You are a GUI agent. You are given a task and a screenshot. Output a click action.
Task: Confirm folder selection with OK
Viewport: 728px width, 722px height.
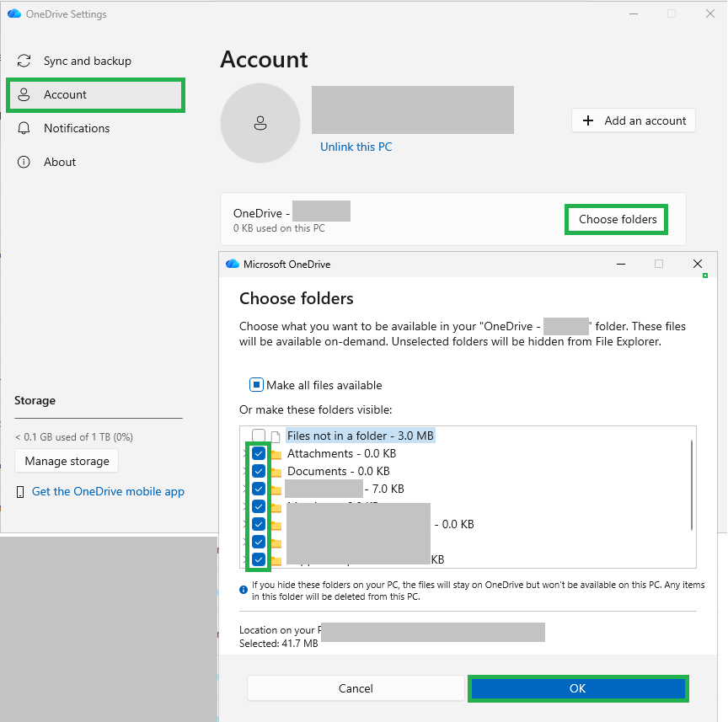(577, 688)
